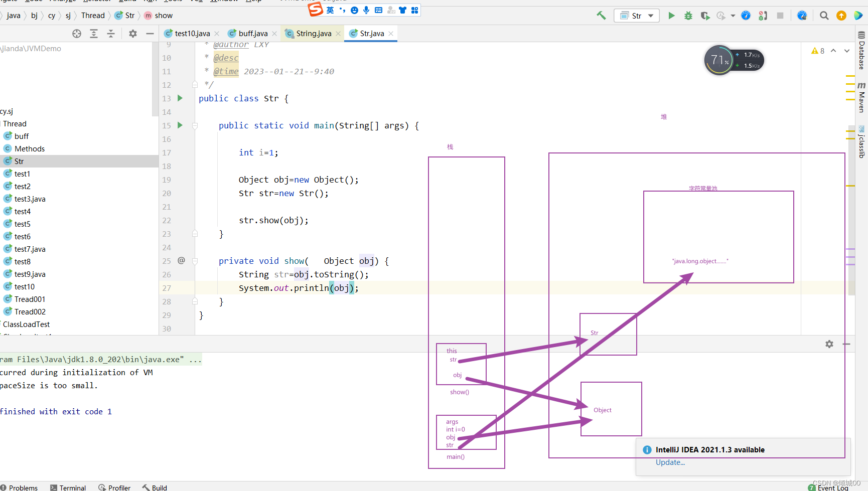Click the gray Stop square button
868x491 pixels.
pos(780,16)
